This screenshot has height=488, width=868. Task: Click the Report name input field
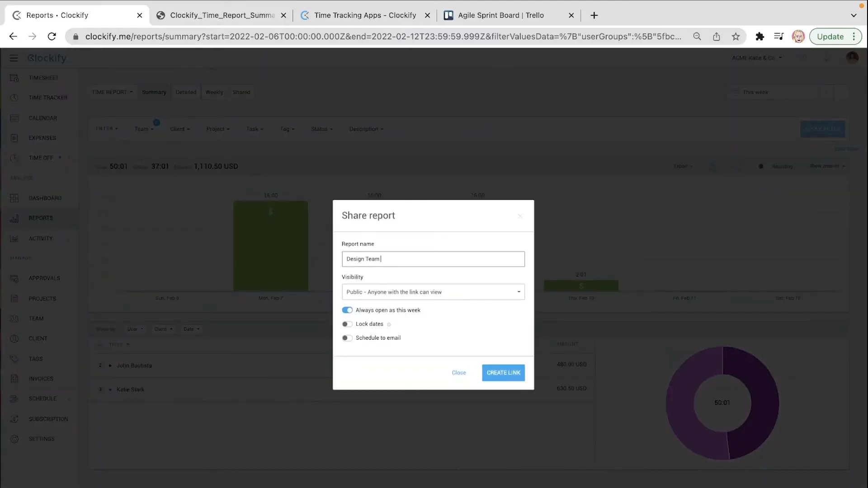(433, 259)
